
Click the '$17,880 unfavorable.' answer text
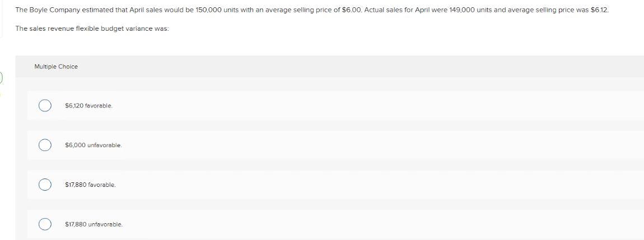(94, 224)
